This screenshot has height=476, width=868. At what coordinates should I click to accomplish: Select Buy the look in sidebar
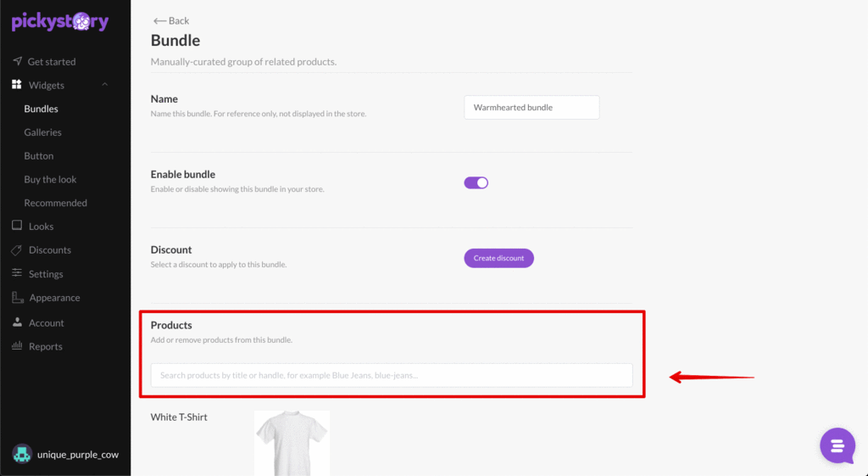(50, 179)
